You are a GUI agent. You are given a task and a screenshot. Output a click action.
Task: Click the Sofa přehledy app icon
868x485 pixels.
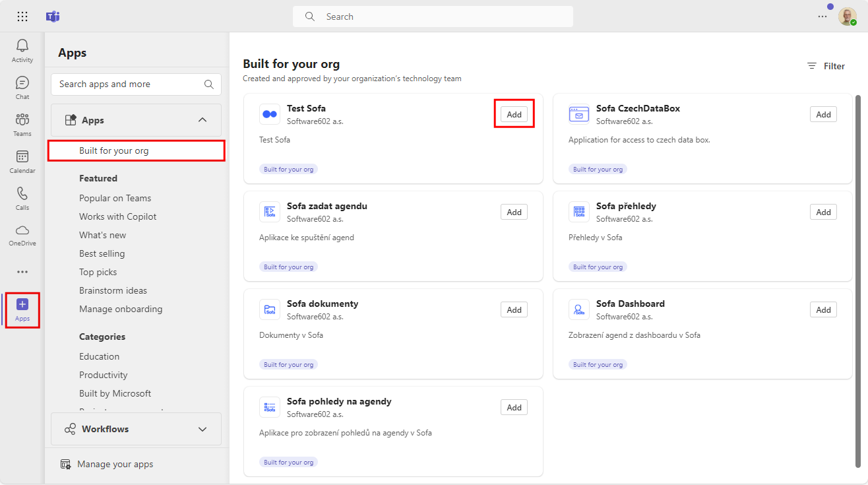pos(579,212)
